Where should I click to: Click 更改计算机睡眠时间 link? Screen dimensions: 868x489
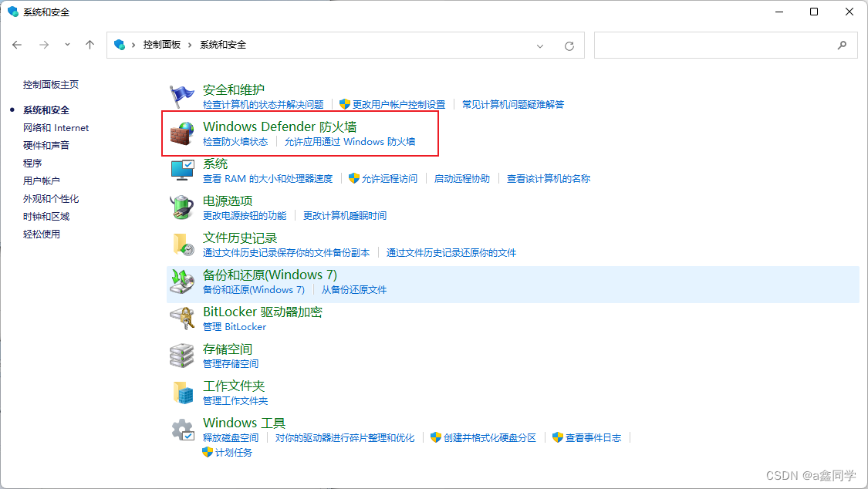pyautogui.click(x=345, y=216)
